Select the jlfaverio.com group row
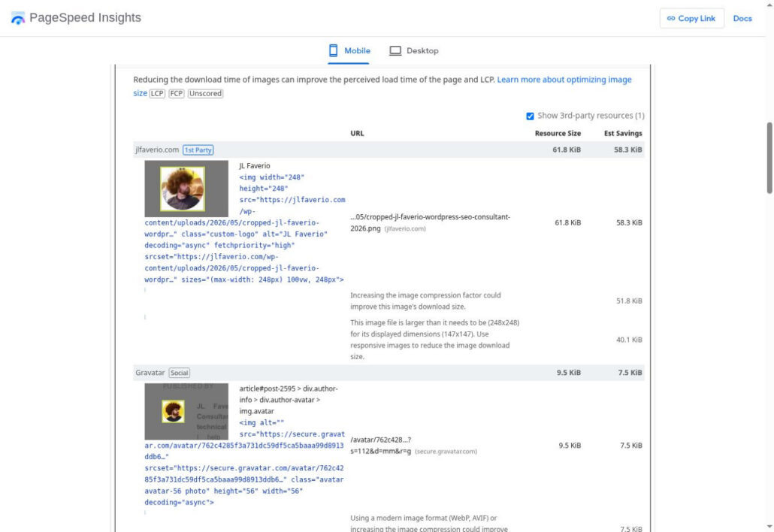 (x=389, y=150)
